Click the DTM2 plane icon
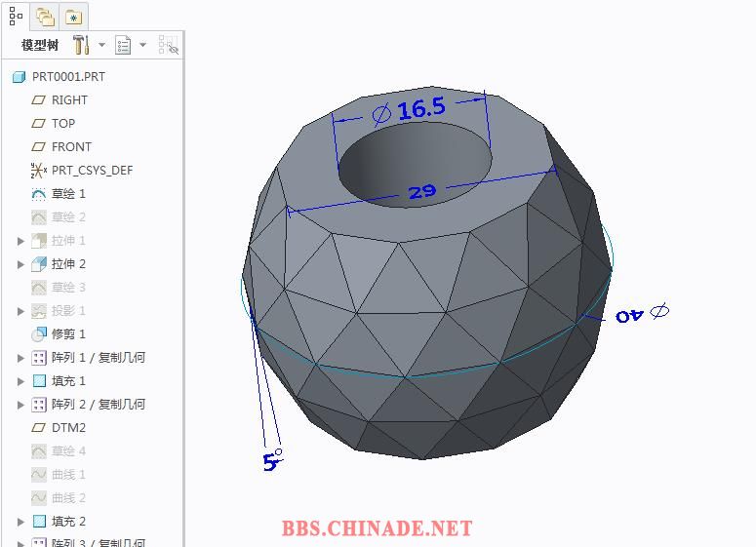 39,427
